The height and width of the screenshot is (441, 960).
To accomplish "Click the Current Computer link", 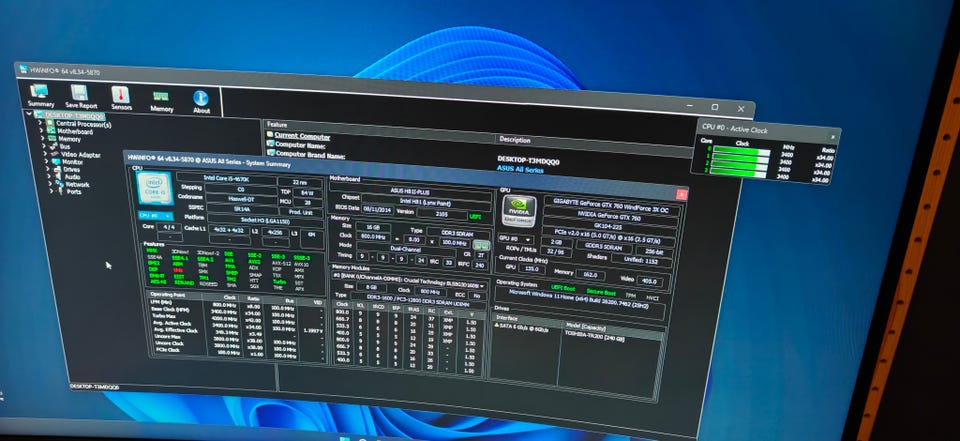I will (301, 134).
